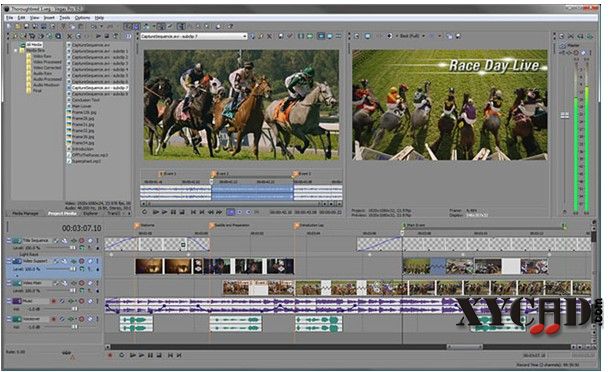Click the Introduction Lap timeline marker flag

point(297,225)
